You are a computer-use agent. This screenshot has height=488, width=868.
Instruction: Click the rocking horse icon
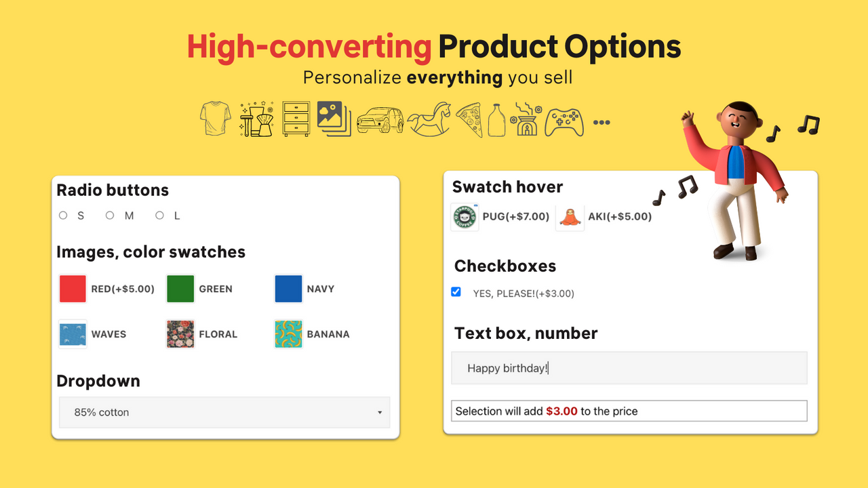click(429, 120)
